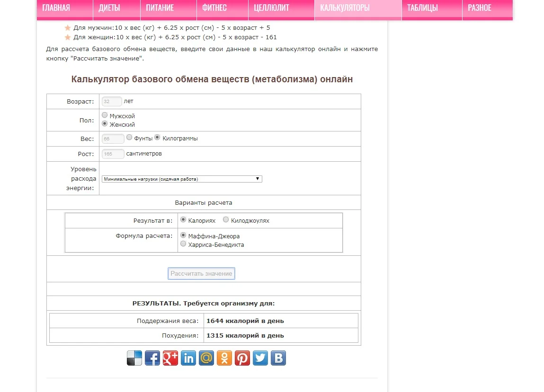Click the Похудения label

pyautogui.click(x=180, y=336)
